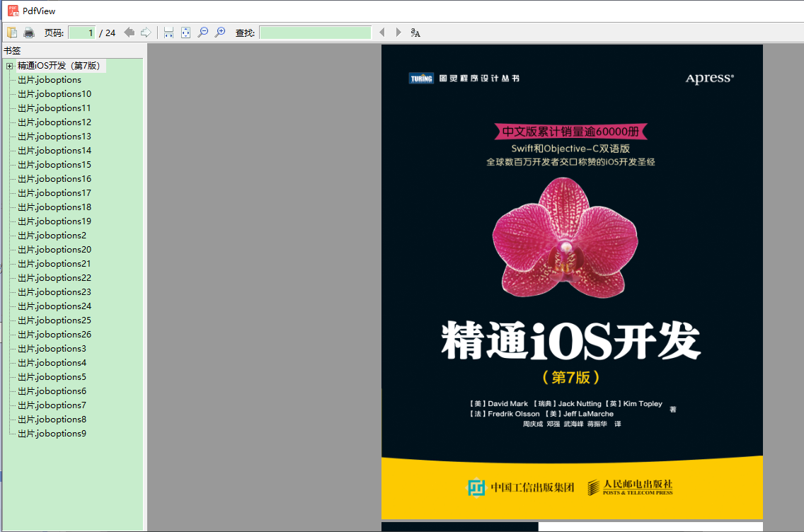Click the 中国工信出版集团 logo
The width and height of the screenshot is (804, 532).
coord(520,487)
